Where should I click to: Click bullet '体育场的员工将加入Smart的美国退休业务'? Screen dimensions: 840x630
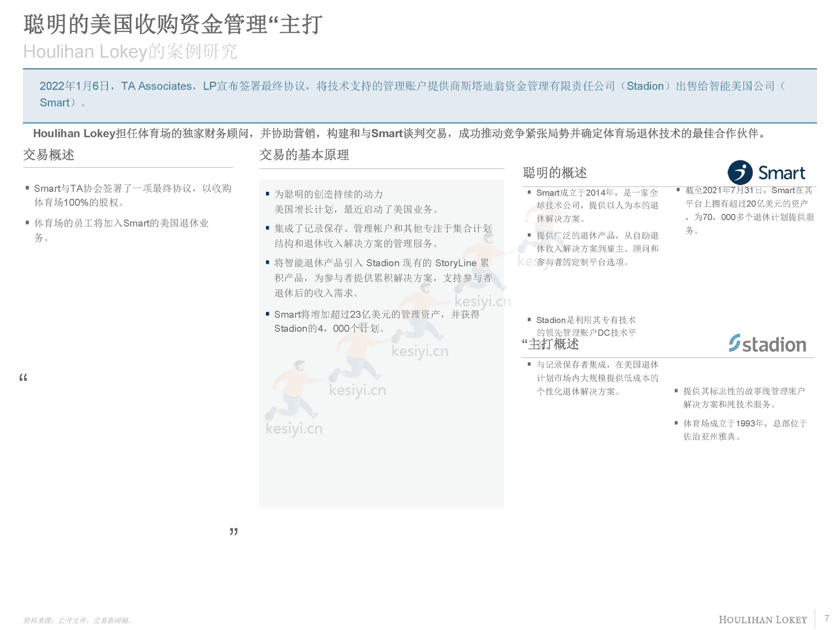pos(117,230)
